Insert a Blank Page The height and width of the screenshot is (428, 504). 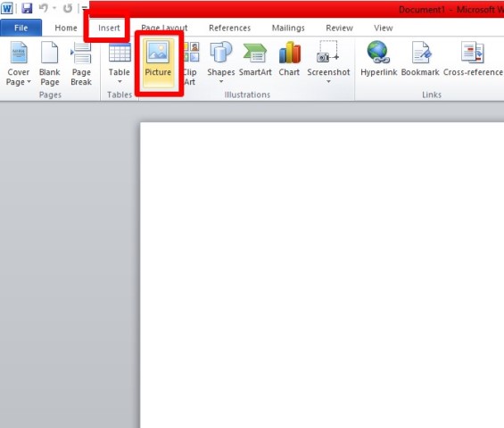49,63
